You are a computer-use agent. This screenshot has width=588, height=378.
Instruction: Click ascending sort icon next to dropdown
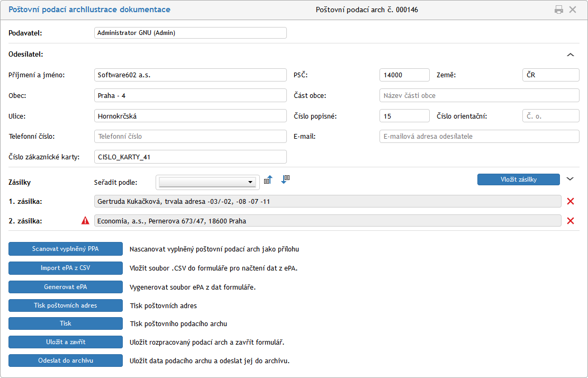coord(268,180)
